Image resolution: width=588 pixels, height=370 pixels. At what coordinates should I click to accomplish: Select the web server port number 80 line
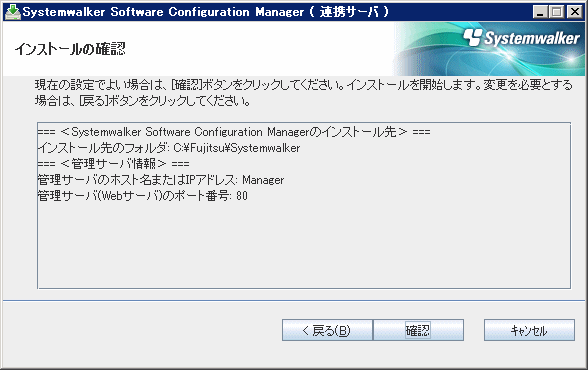pos(142,196)
